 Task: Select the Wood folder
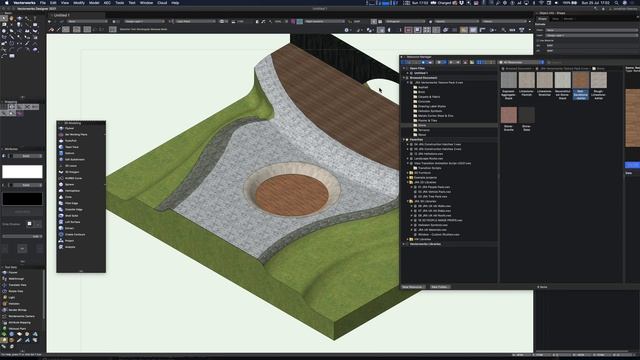(x=422, y=135)
